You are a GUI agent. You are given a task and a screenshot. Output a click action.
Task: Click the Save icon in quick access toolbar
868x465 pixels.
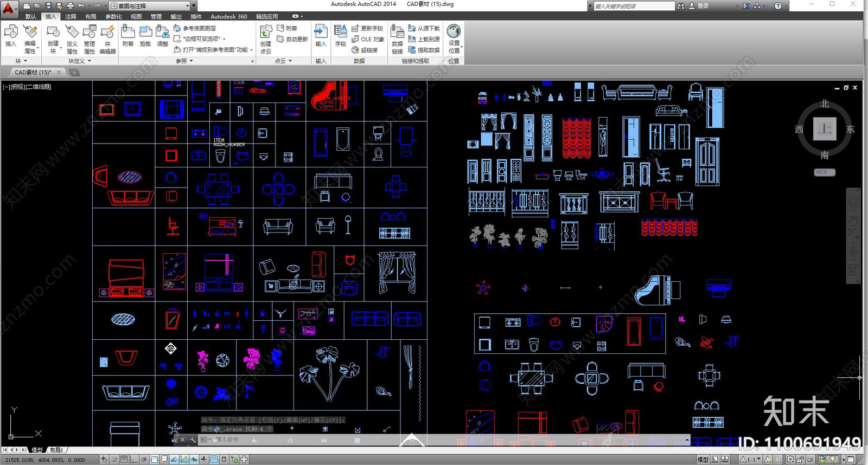click(x=48, y=5)
